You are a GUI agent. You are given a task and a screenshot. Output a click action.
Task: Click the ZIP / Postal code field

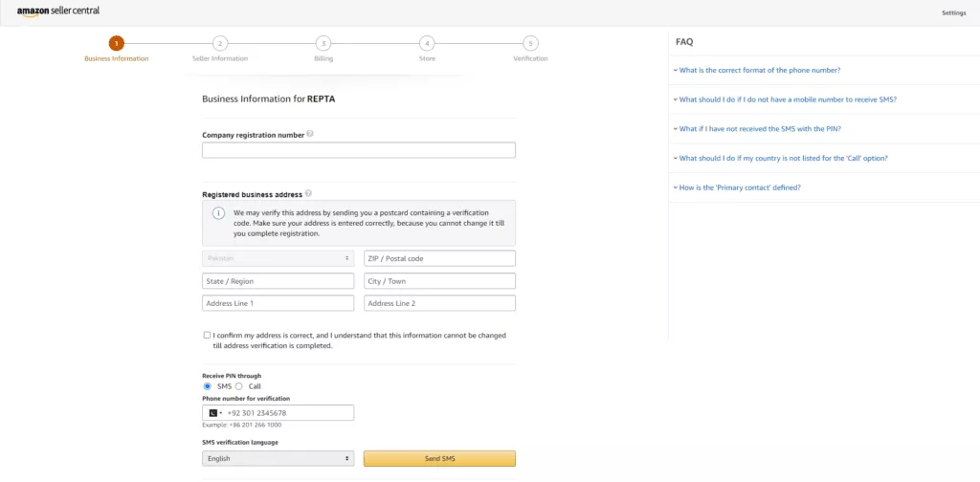[x=440, y=258]
